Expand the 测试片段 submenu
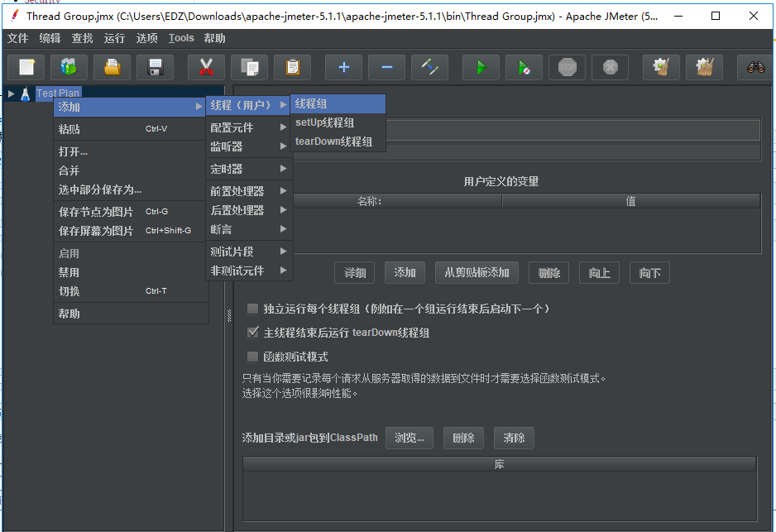The image size is (776, 532). point(249,252)
